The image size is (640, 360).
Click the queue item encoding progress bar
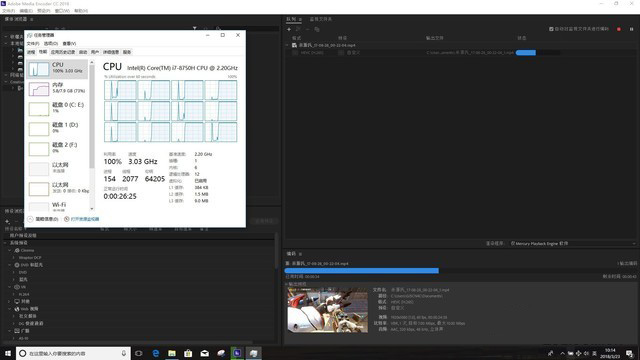tap(538, 53)
